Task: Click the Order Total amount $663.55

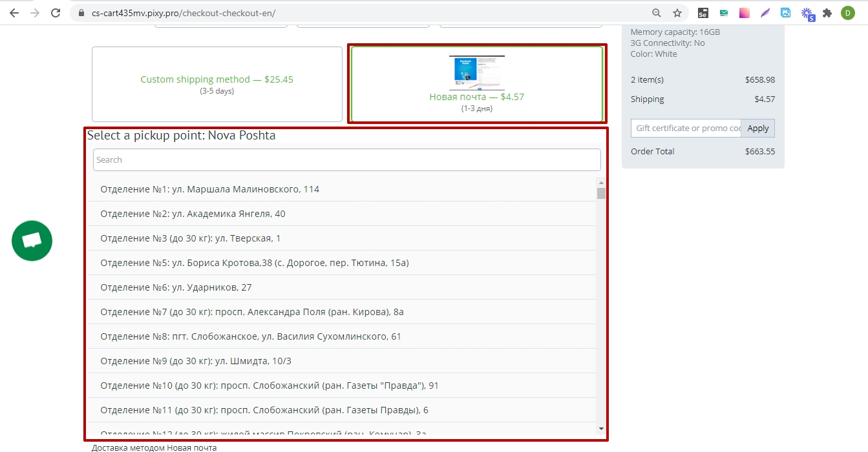Action: 760,151
